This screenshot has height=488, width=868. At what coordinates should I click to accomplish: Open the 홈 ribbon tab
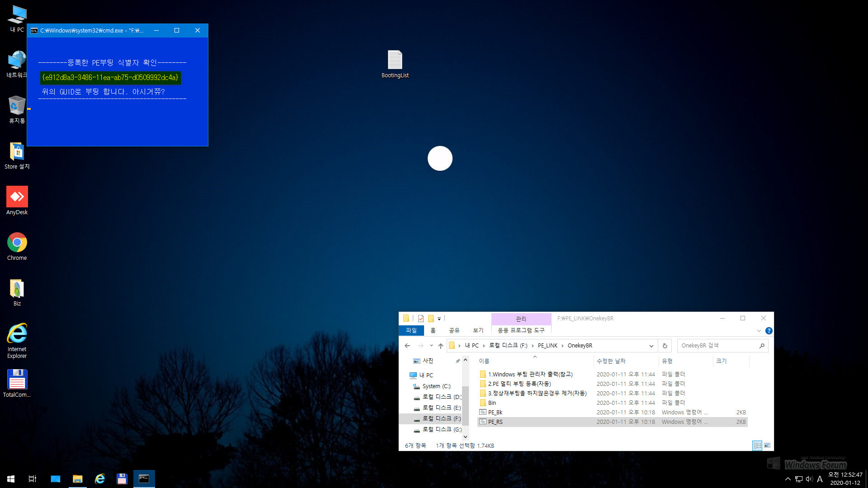433,330
